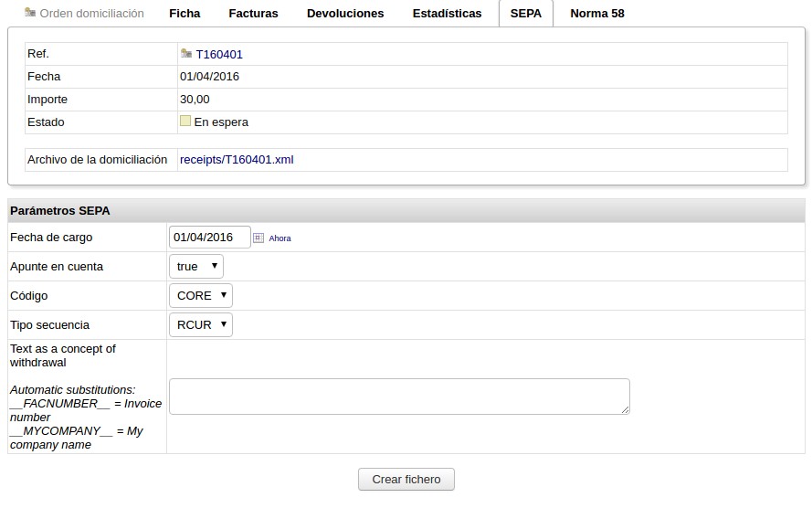Click the Tipo secuencia label
Image resolution: width=812 pixels, height=508 pixels.
49,324
